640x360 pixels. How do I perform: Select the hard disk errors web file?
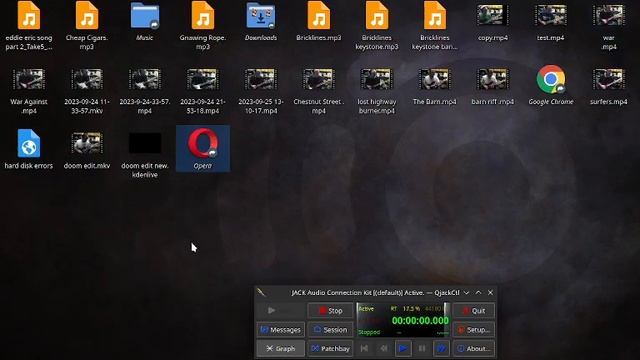(x=29, y=149)
